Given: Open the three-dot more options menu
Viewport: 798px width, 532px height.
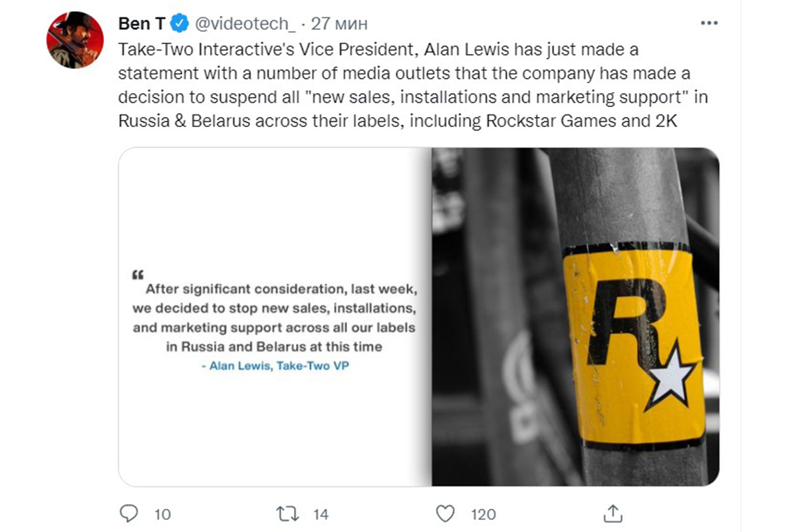Looking at the screenshot, I should [710, 23].
